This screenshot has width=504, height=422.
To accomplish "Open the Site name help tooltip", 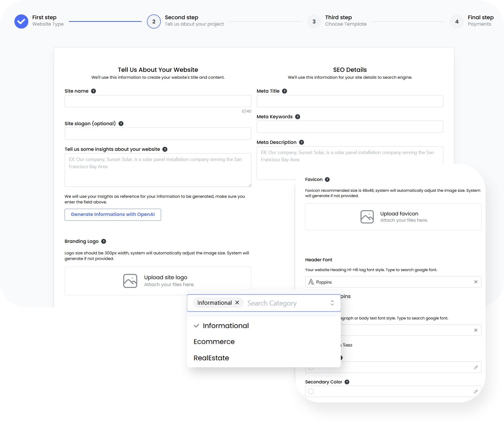I will click(93, 91).
